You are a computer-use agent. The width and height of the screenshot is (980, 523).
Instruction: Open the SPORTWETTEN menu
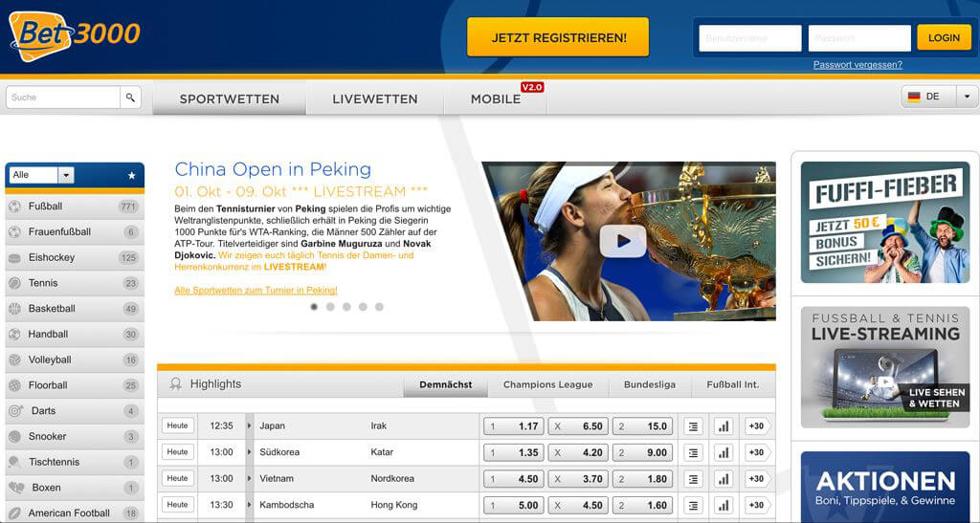(230, 98)
